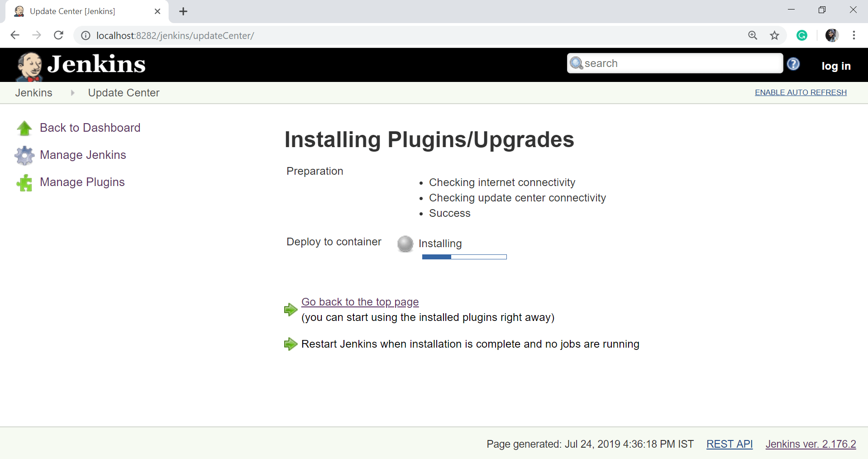The width and height of the screenshot is (868, 459).
Task: Click the Jenkins header title text
Action: point(96,64)
